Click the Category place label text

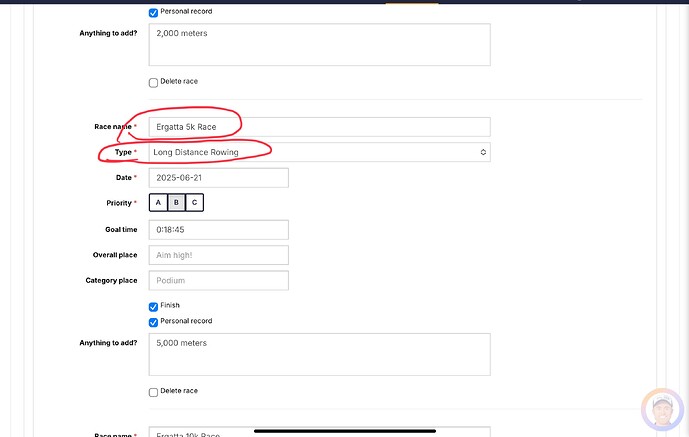tap(111, 281)
